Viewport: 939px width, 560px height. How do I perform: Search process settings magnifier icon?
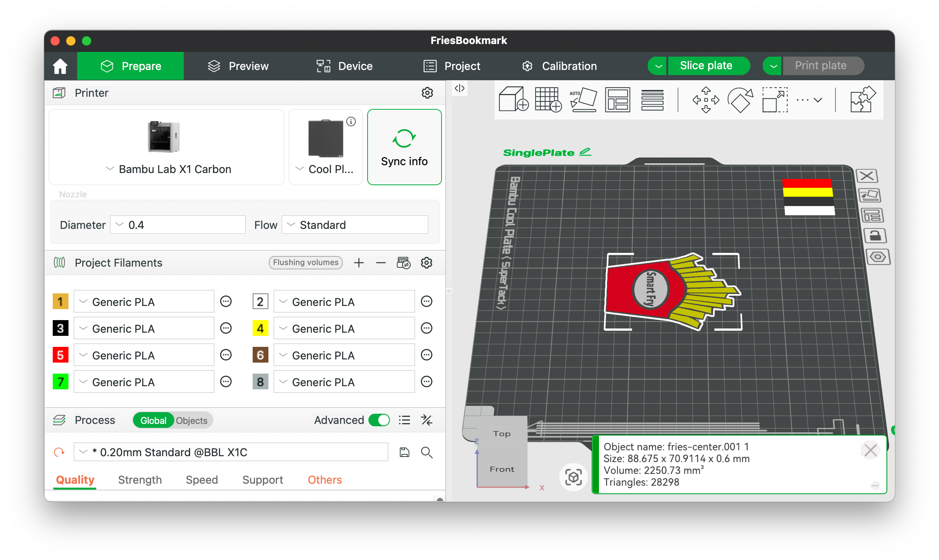pyautogui.click(x=427, y=452)
